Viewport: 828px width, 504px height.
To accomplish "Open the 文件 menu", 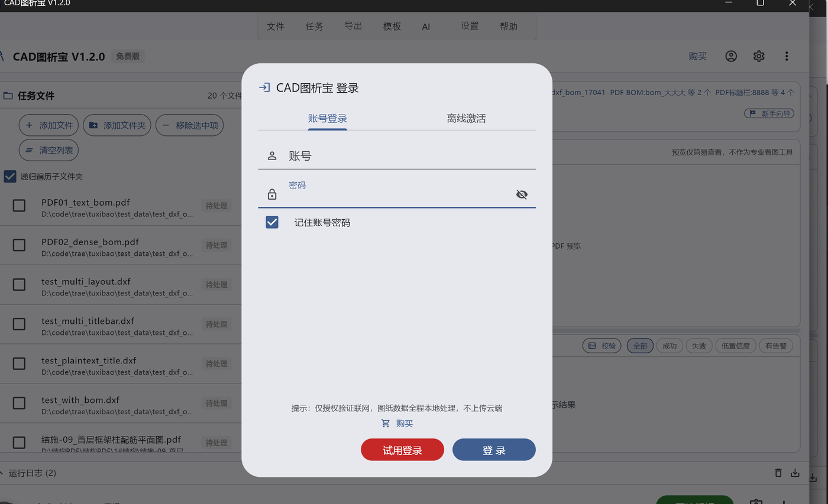I will (276, 27).
